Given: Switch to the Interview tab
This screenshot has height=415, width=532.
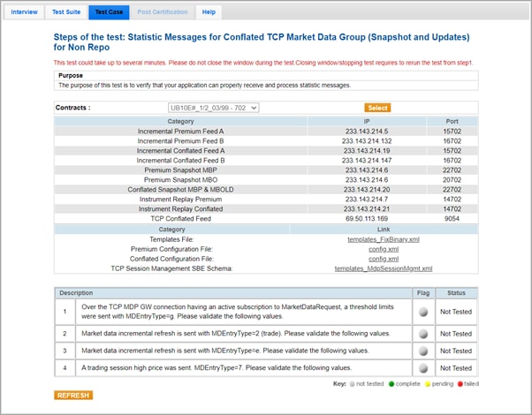Looking at the screenshot, I should coord(24,12).
